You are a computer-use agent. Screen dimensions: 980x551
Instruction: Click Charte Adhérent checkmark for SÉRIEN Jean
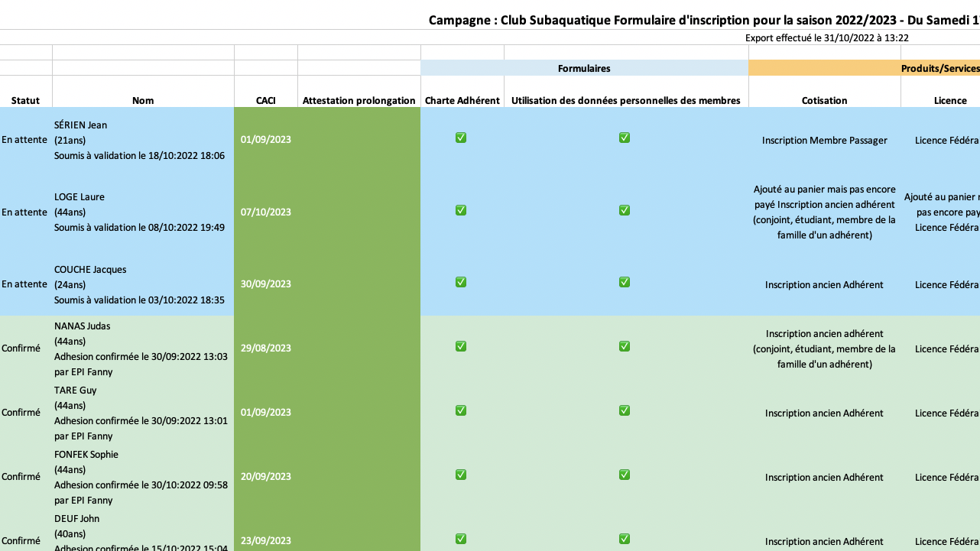tap(461, 138)
